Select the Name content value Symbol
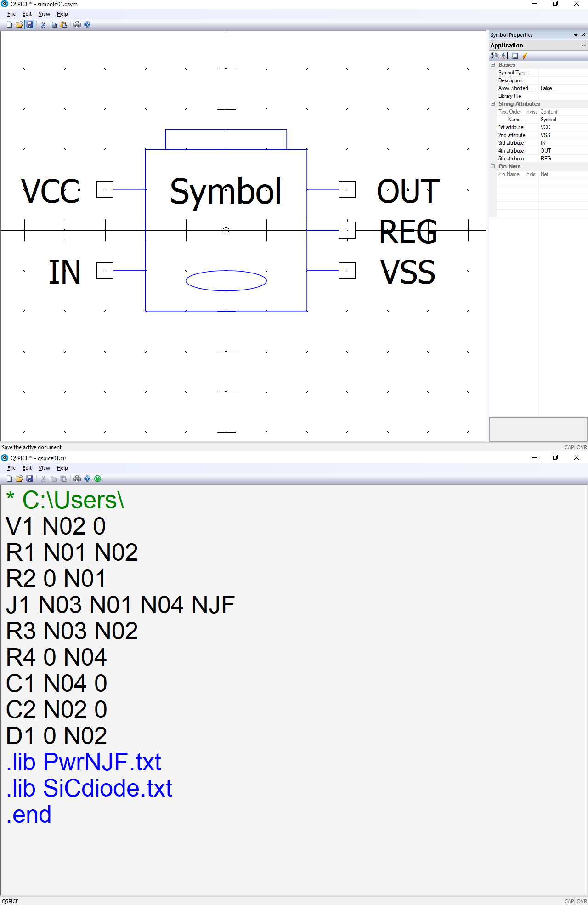588x905 pixels. (563, 120)
